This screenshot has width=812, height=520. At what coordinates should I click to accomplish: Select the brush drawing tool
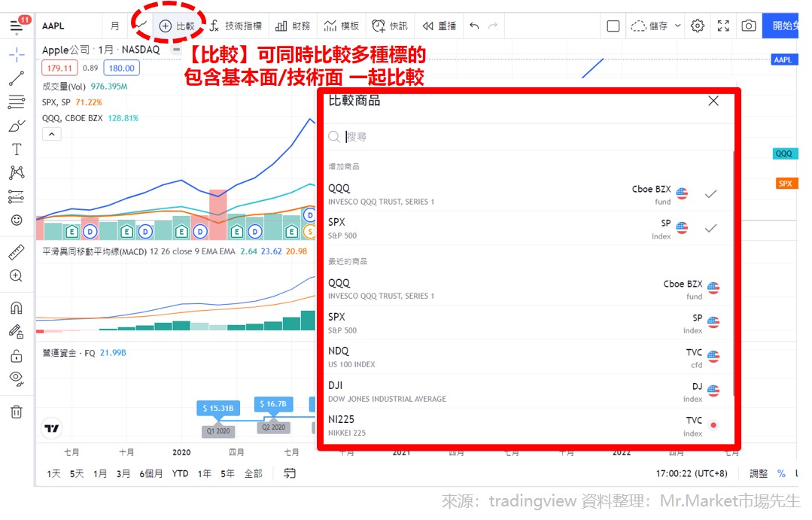pos(17,126)
